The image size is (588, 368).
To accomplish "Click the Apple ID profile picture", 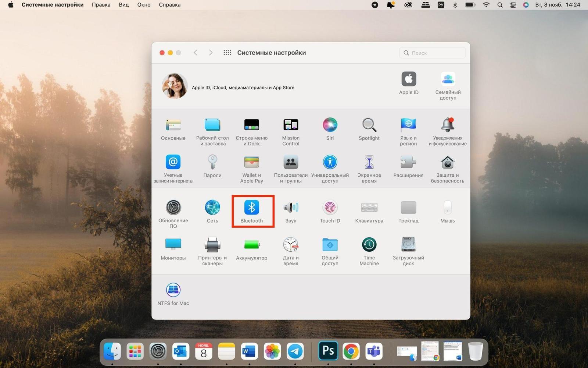I will click(175, 86).
